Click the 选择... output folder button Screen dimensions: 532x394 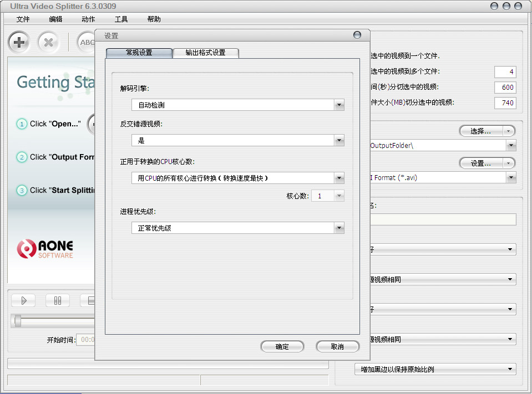tap(482, 131)
